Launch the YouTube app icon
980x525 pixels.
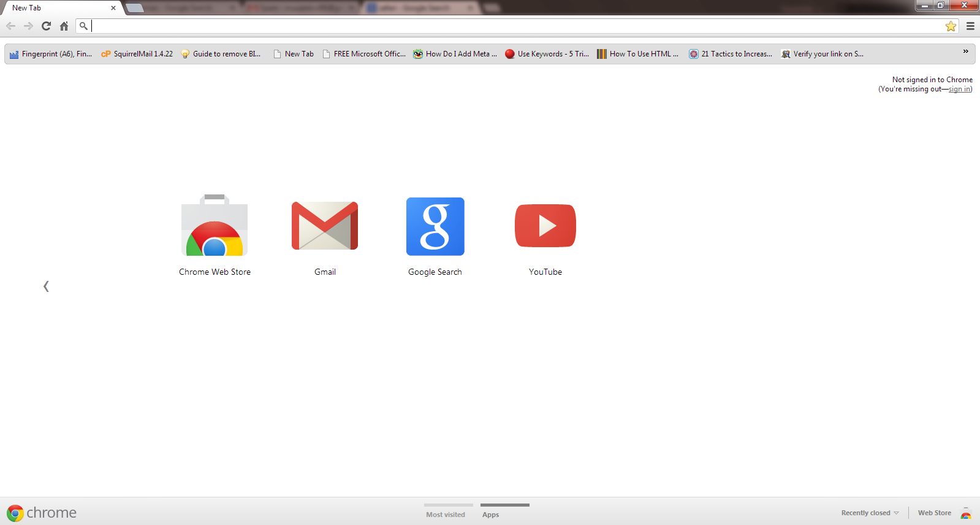545,226
